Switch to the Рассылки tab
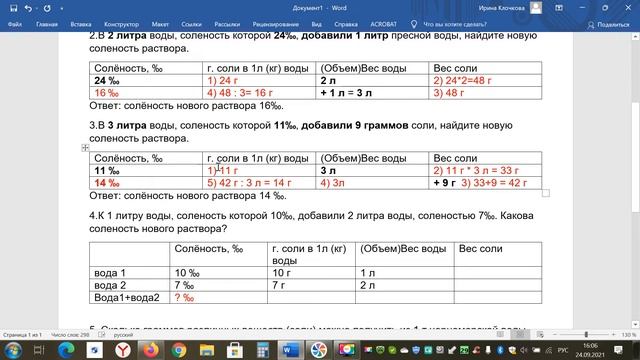Screen dimensions: 640x360 tap(227, 24)
